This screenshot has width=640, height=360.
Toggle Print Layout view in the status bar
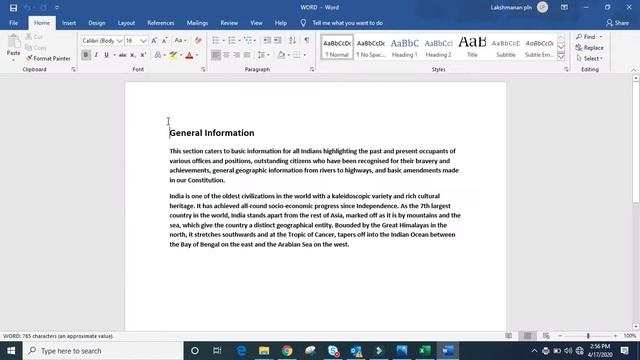pos(527,336)
